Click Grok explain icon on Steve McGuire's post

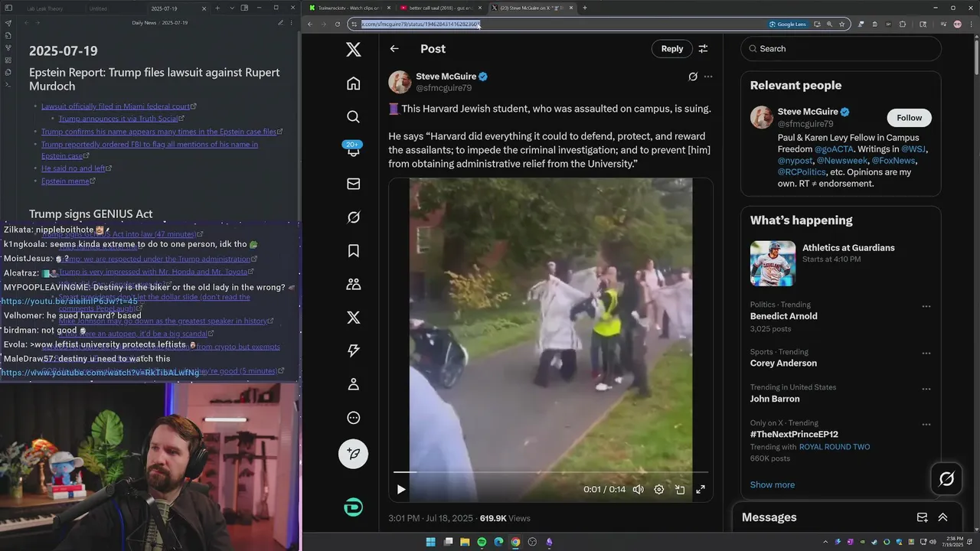(693, 77)
